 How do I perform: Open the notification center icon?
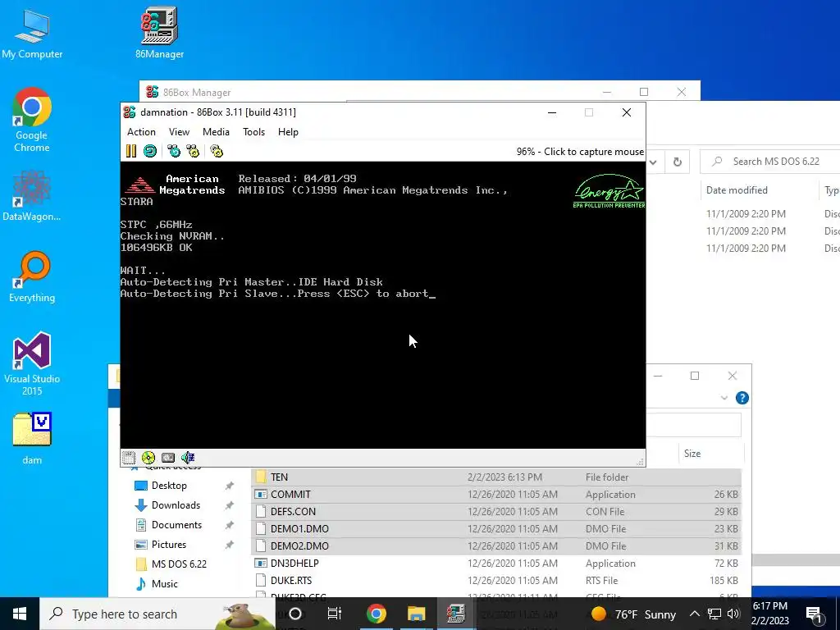click(x=814, y=614)
